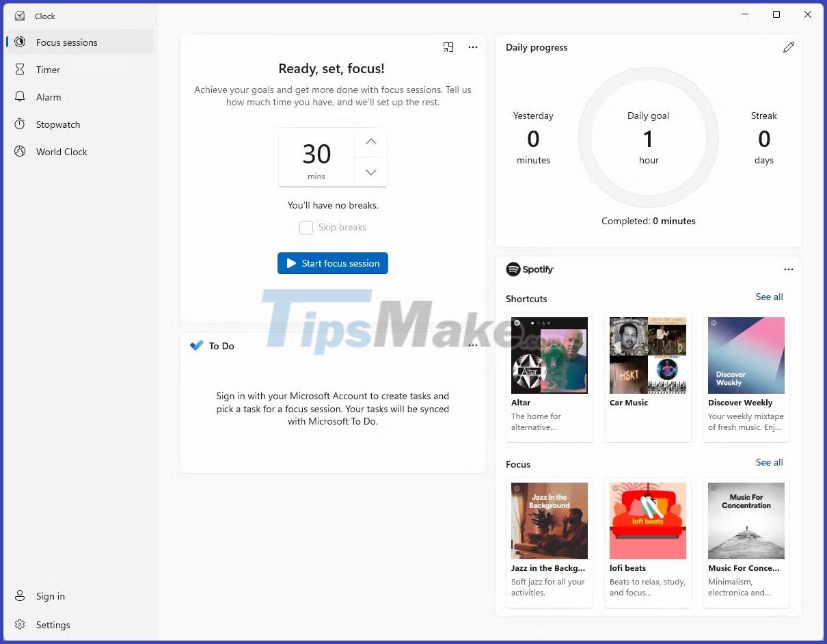Pop out the focus session into its own window
Screen dimensions: 827x644
click(448, 46)
